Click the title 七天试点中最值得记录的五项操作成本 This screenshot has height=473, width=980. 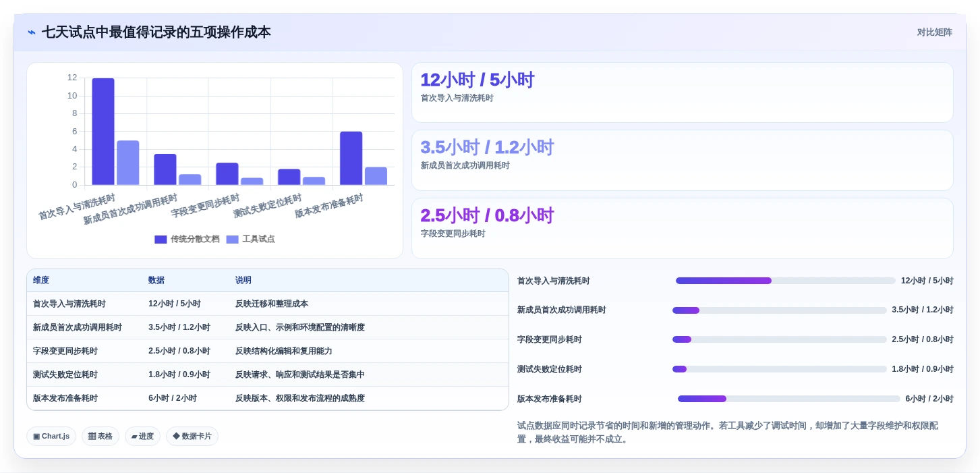pyautogui.click(x=156, y=32)
